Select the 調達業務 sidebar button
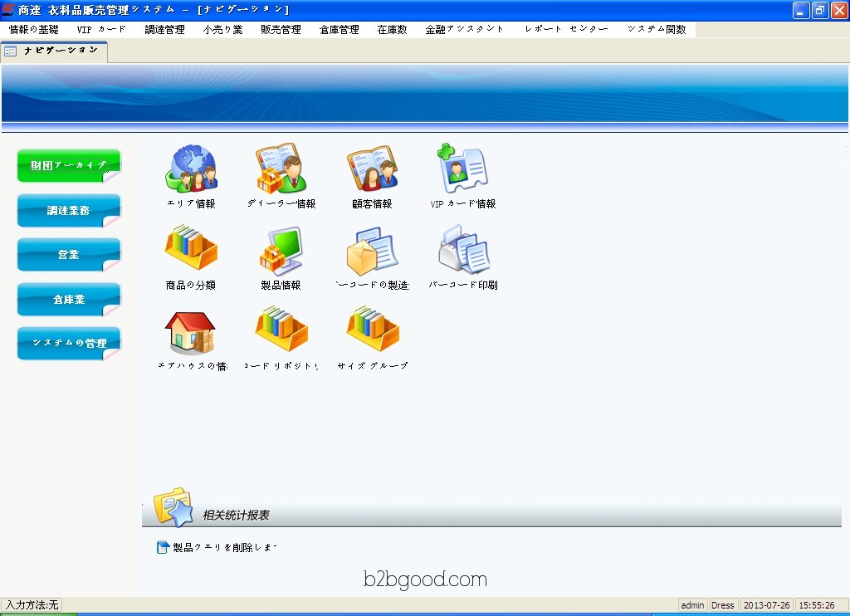Viewport: 850px width, 616px height. coord(68,211)
